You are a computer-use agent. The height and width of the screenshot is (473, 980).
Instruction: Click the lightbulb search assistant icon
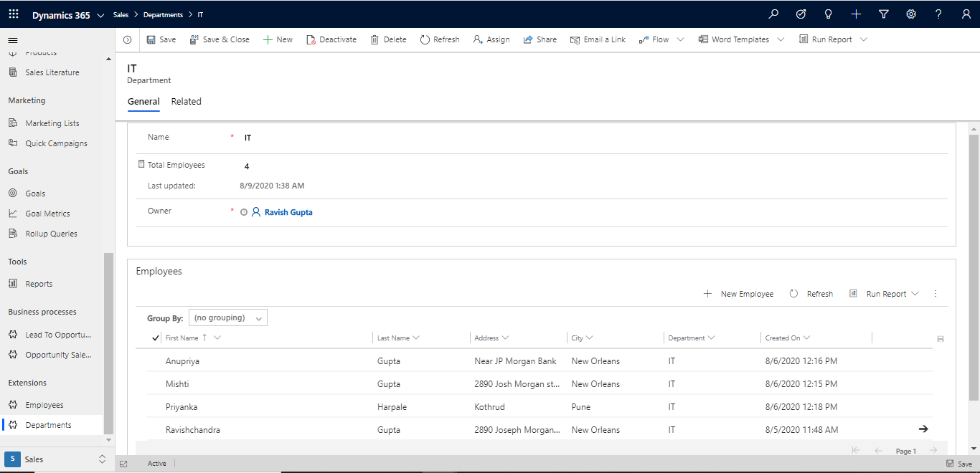pyautogui.click(x=828, y=14)
